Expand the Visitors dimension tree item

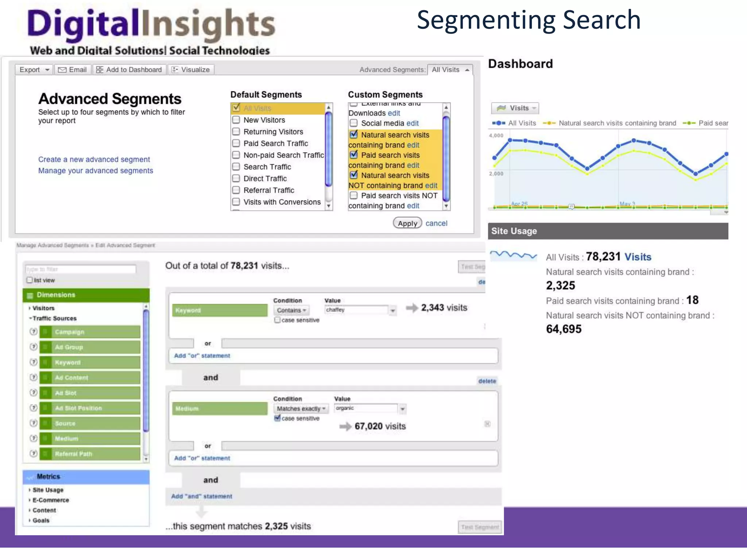(x=30, y=308)
